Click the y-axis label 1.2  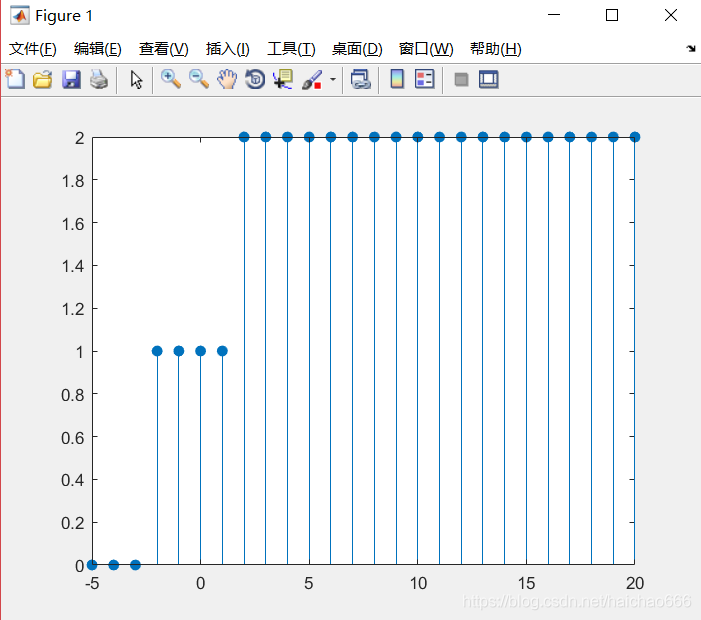(73, 309)
